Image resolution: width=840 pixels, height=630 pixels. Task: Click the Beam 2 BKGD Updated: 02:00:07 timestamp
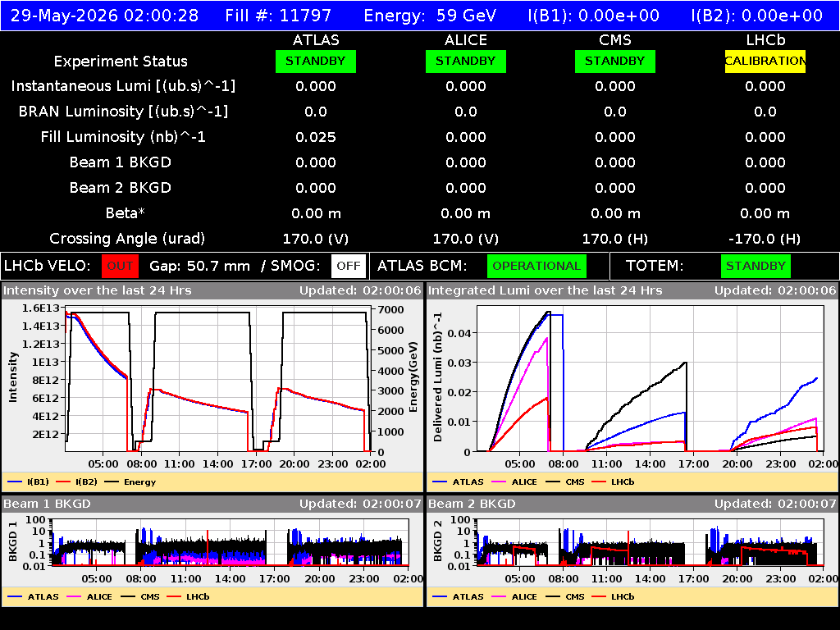pos(775,504)
